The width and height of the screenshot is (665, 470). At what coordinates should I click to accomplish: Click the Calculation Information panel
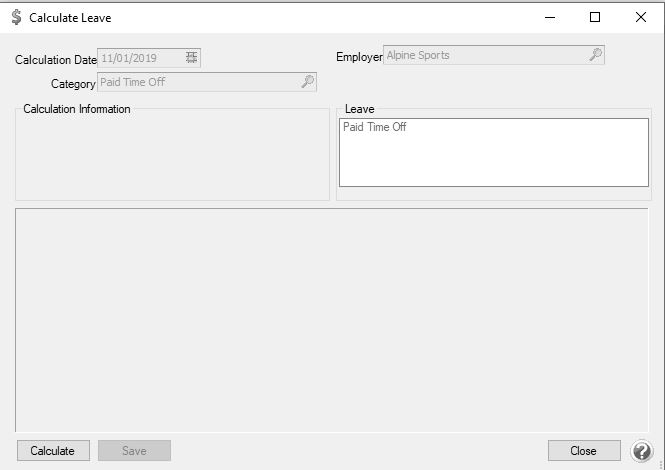click(x=171, y=155)
